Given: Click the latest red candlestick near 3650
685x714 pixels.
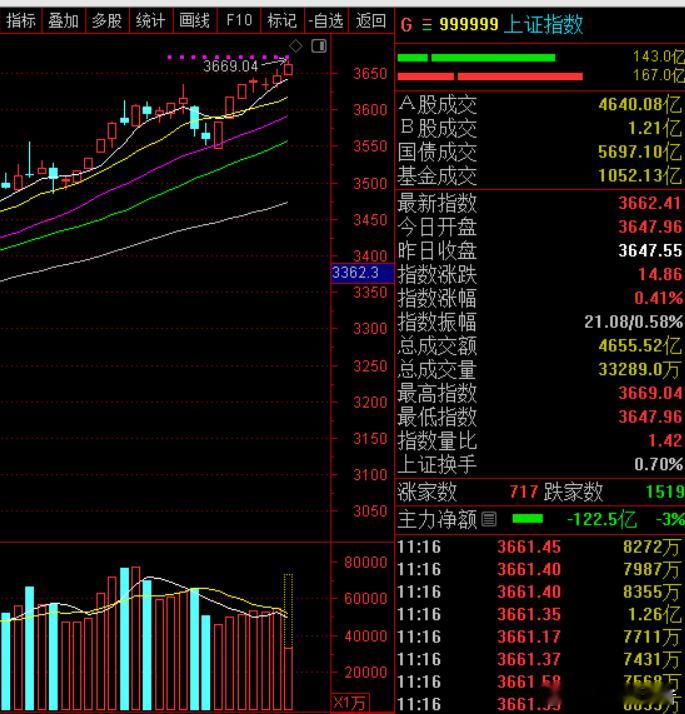Looking at the screenshot, I should point(288,69).
